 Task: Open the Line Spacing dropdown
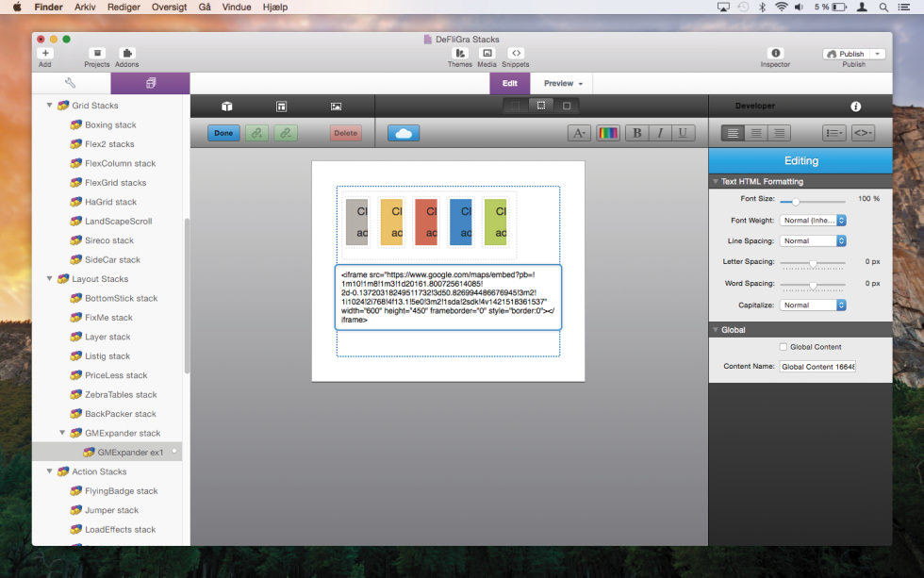813,241
